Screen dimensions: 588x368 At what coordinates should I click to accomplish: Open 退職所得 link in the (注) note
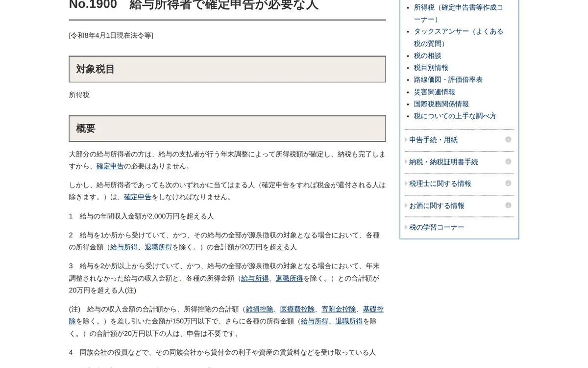[x=349, y=321]
